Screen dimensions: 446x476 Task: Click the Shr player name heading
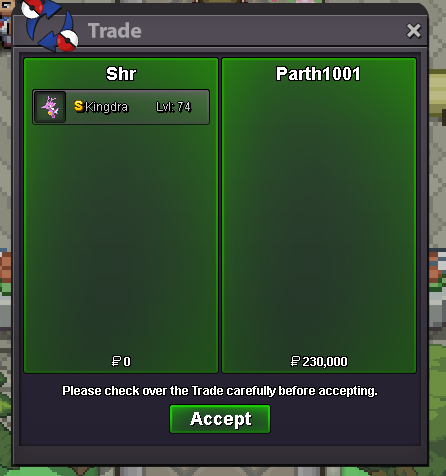tap(121, 74)
